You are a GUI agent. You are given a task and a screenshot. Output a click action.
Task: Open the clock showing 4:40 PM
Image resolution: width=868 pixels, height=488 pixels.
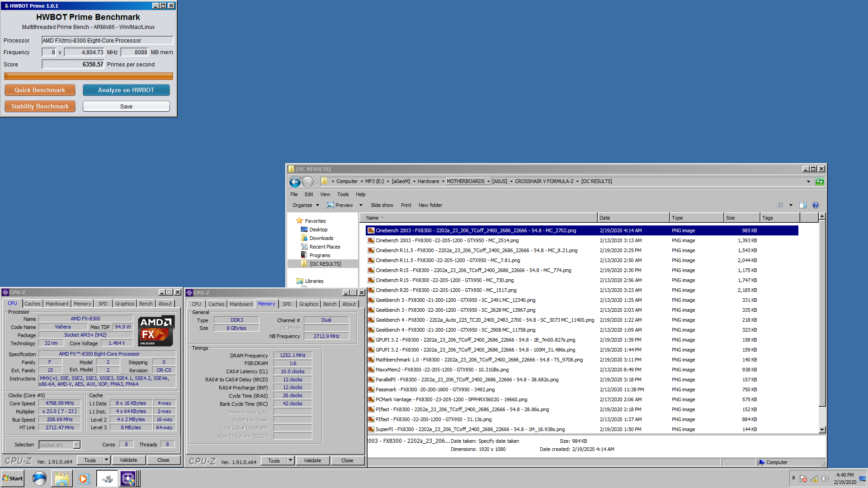845,479
